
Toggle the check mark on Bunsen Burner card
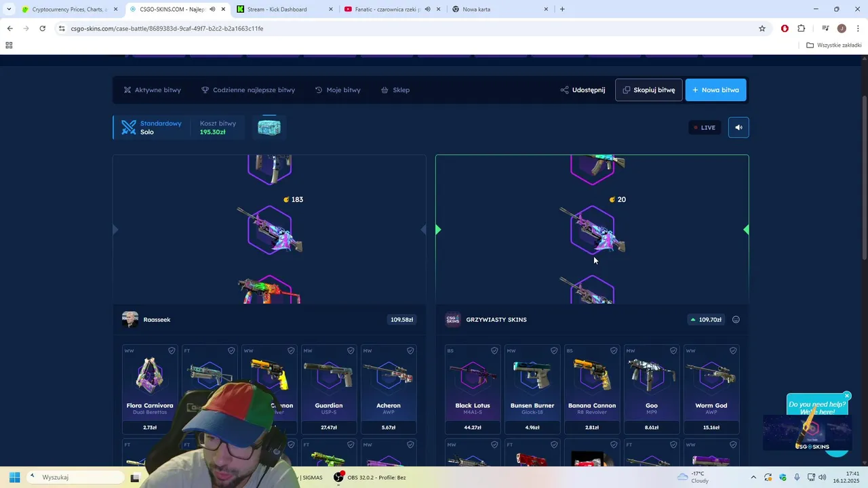pyautogui.click(x=554, y=350)
